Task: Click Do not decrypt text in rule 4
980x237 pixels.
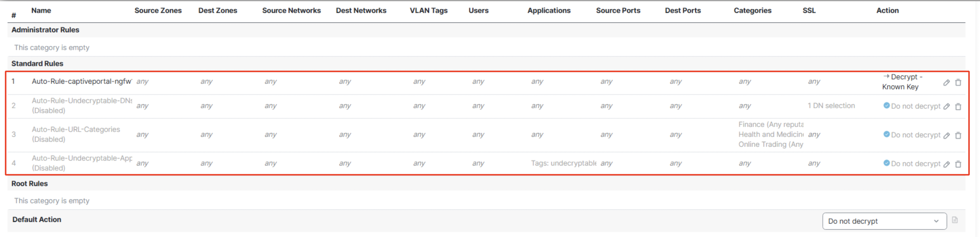Action: coord(915,164)
